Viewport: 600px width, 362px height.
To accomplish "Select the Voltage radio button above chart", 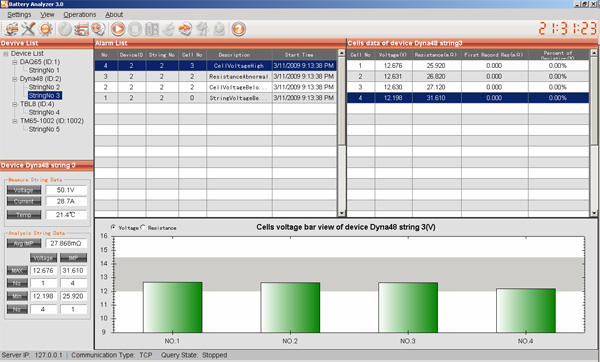I will pyautogui.click(x=113, y=227).
